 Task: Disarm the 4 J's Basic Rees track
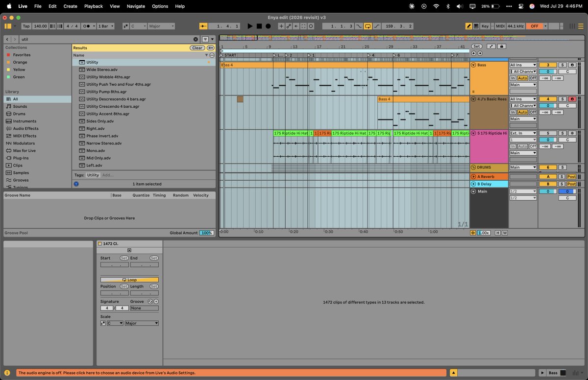click(x=572, y=99)
